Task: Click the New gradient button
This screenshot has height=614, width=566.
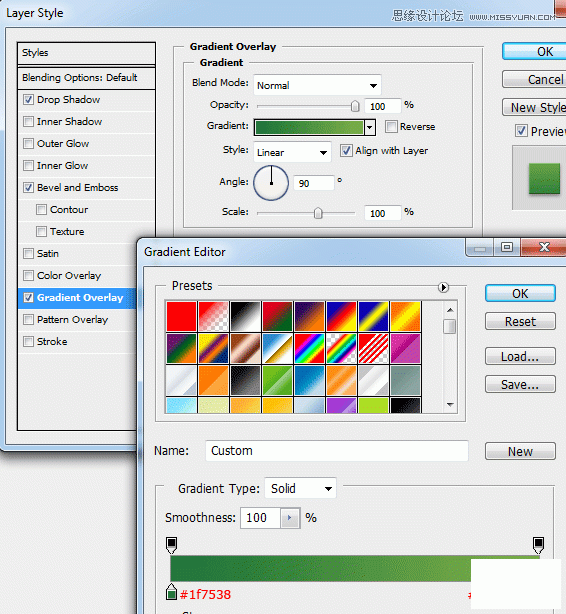Action: (x=520, y=451)
